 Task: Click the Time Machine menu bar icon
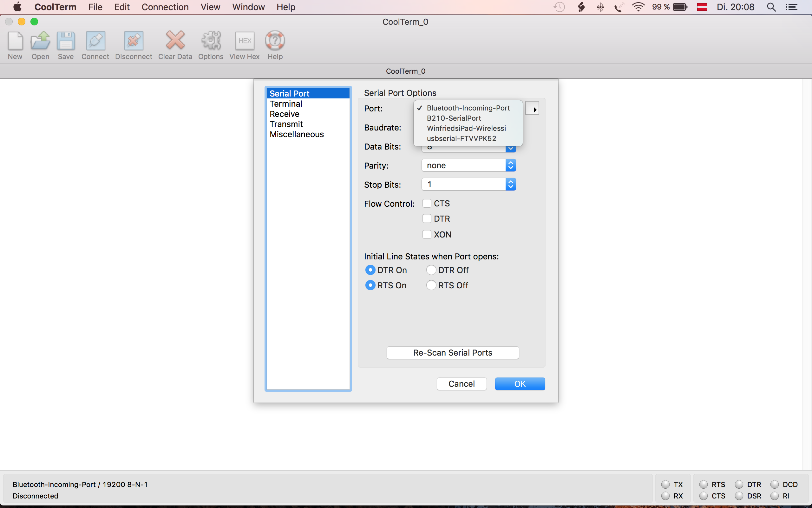[x=559, y=7]
